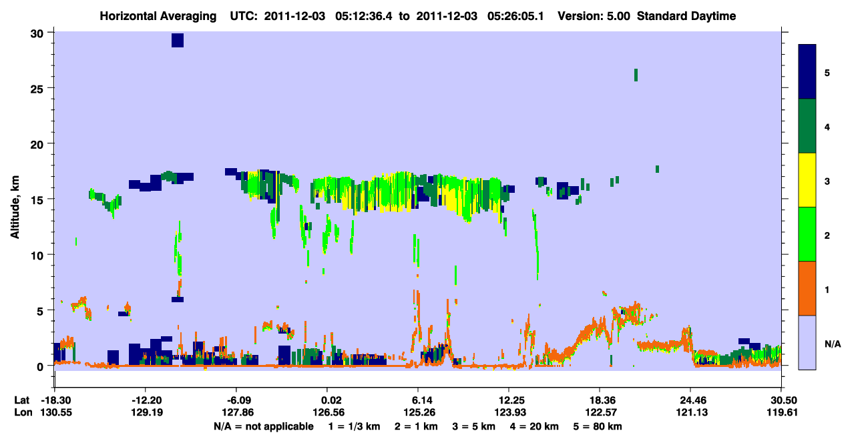Click longitude value '125.26'
Viewport: 868px width, 445px height.
click(x=418, y=412)
